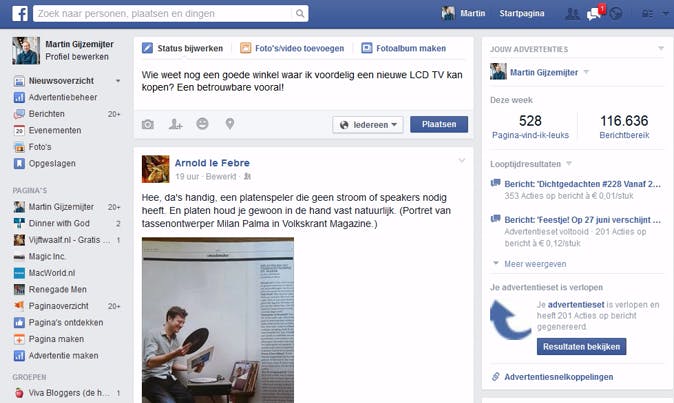674x403 pixels.
Task: Open options chevron on Arnold le Febre post
Action: (462, 161)
